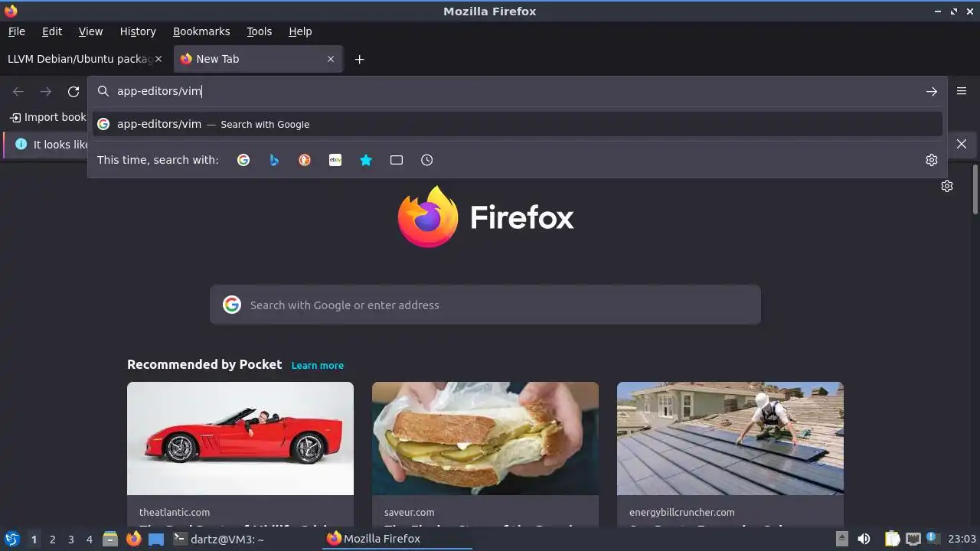Click the Go arrow in address bar

click(x=932, y=91)
